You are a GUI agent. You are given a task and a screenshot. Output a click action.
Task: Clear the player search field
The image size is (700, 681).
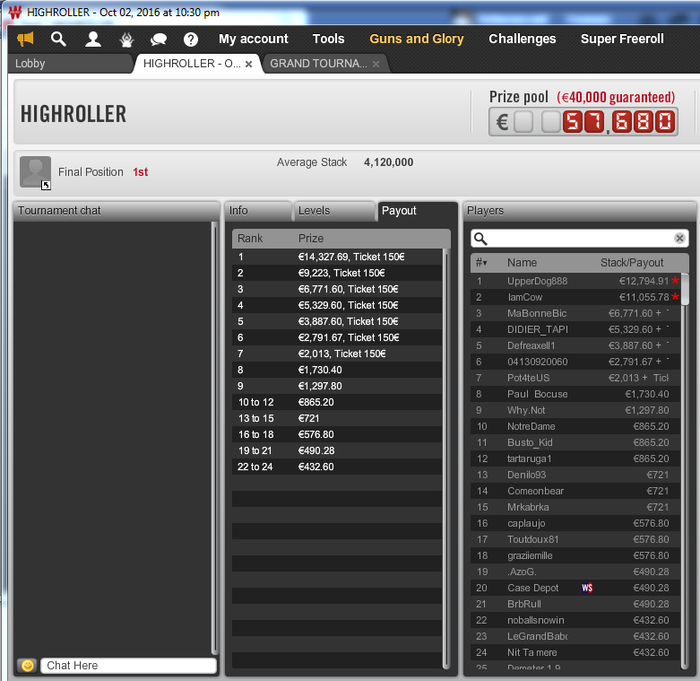pyautogui.click(x=679, y=238)
